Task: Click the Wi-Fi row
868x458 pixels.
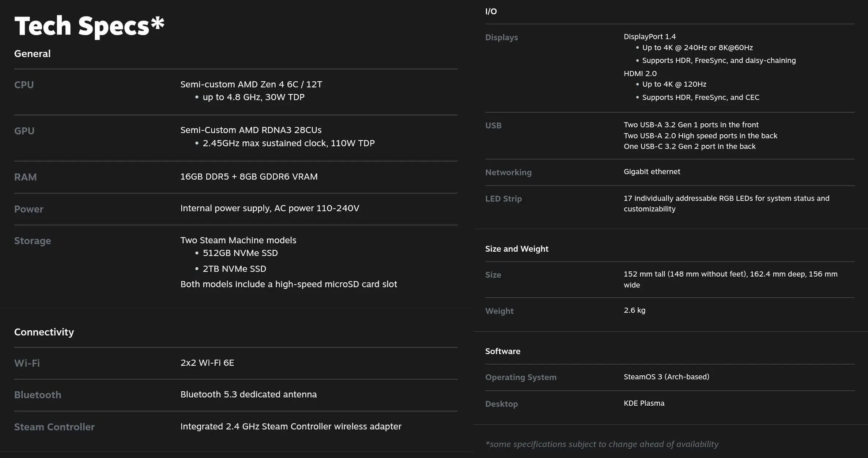Action: [27, 363]
